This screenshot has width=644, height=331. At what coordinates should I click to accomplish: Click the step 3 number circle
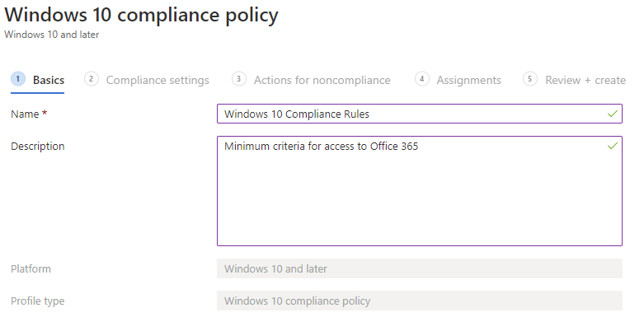(x=239, y=79)
